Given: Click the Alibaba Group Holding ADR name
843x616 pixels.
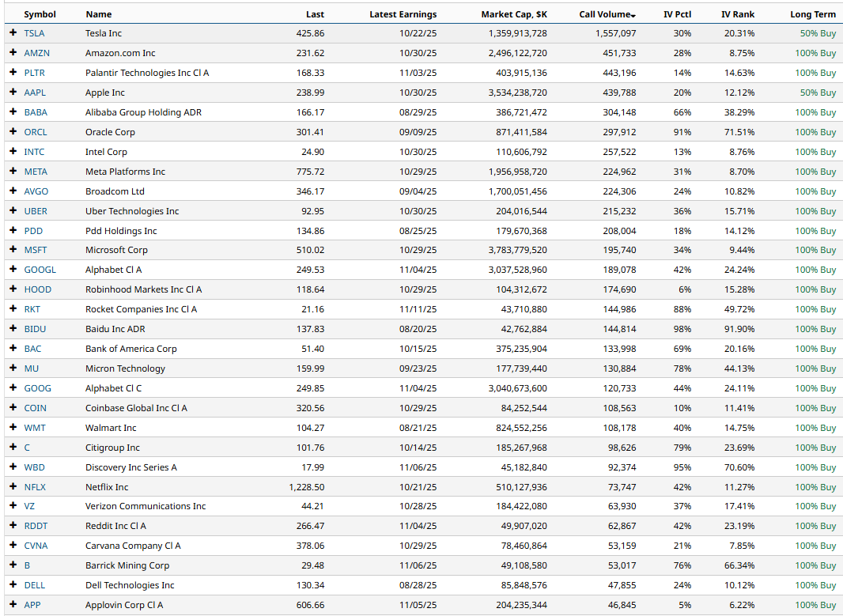Looking at the screenshot, I should coord(144,111).
